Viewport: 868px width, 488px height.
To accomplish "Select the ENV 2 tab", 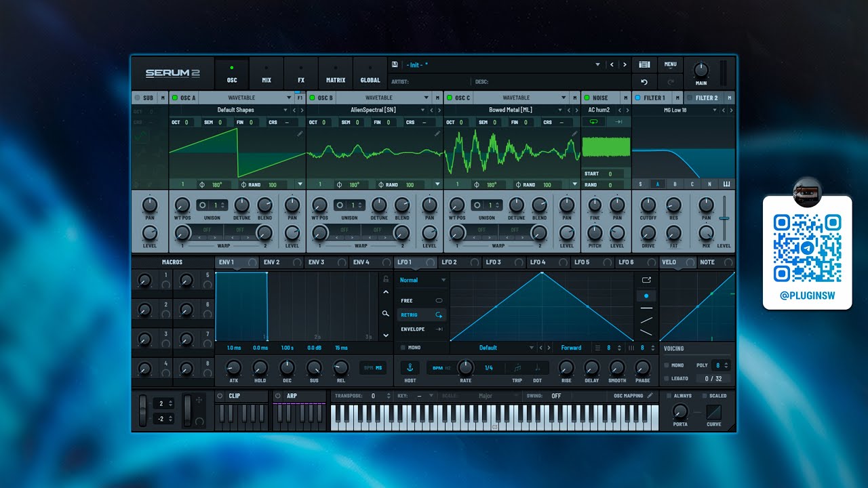I will click(x=282, y=262).
